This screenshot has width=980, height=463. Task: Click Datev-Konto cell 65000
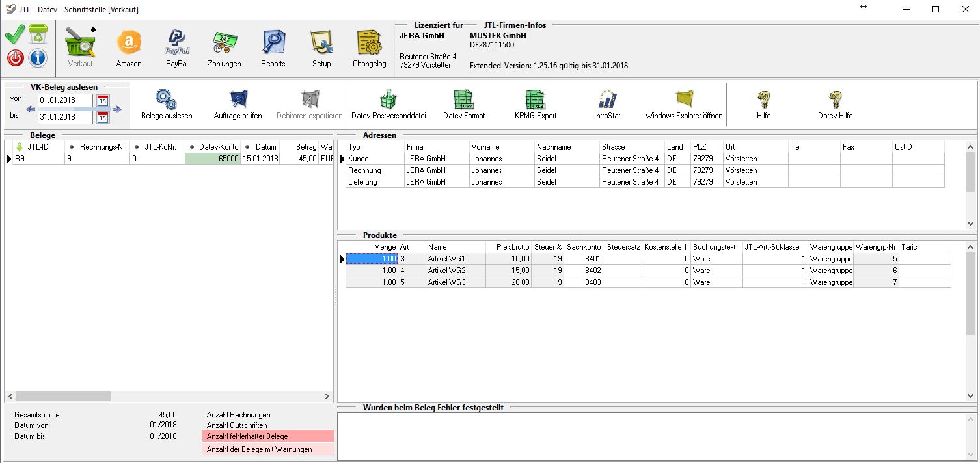tap(213, 159)
